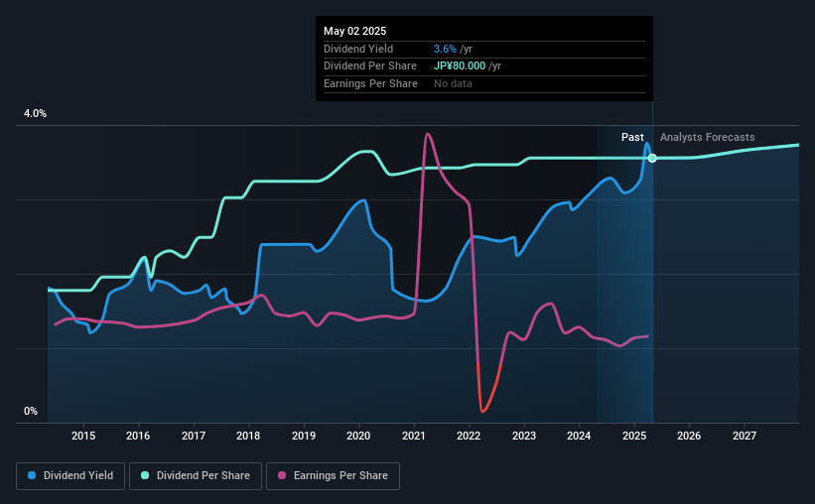Click the JP¥80.000 dividend per share value
815x504 pixels.
click(460, 66)
